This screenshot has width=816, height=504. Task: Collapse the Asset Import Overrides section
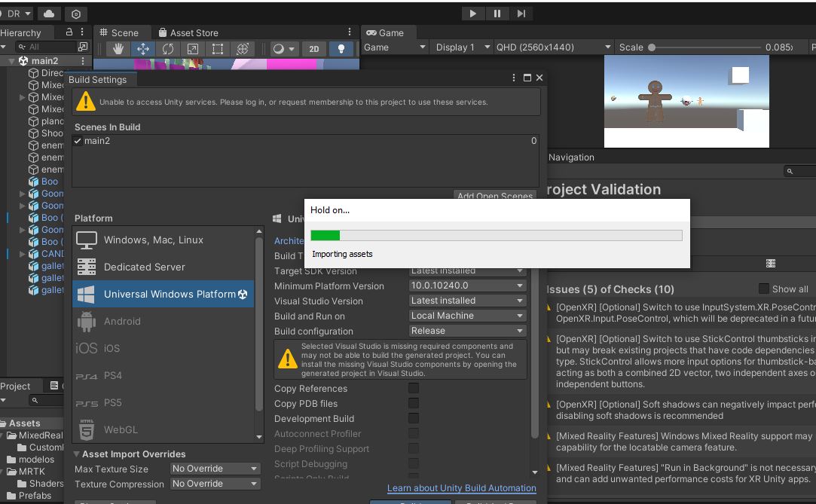pos(77,454)
